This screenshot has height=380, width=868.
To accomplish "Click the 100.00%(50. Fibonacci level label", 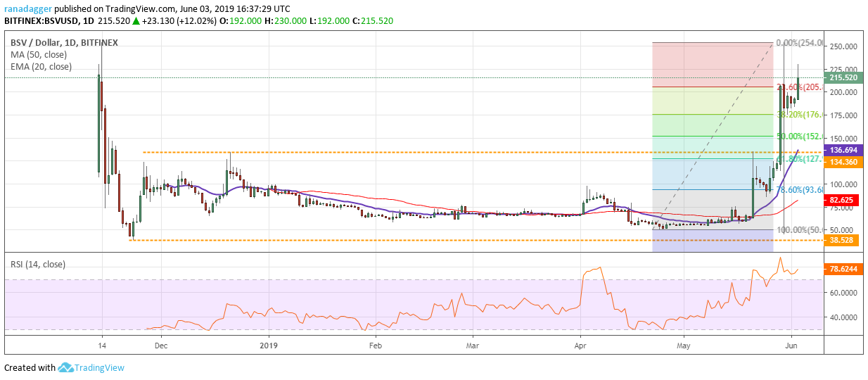I will click(x=798, y=230).
